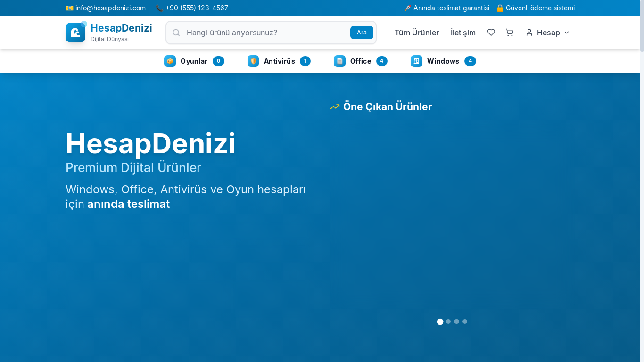644x362 pixels.
Task: Select the Antivirüs category tab
Action: tap(279, 61)
